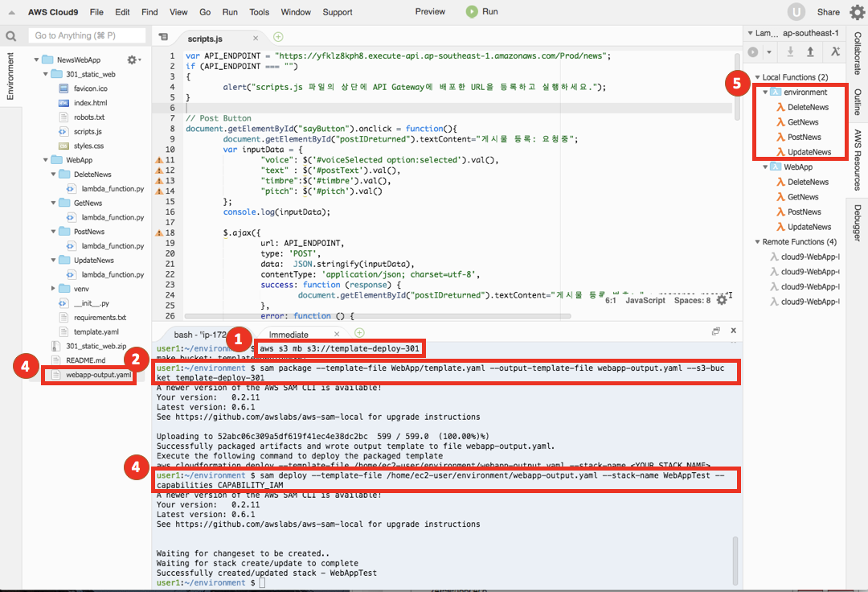Click the index.html file icon
Image resolution: width=868 pixels, height=592 pixels.
(x=63, y=103)
